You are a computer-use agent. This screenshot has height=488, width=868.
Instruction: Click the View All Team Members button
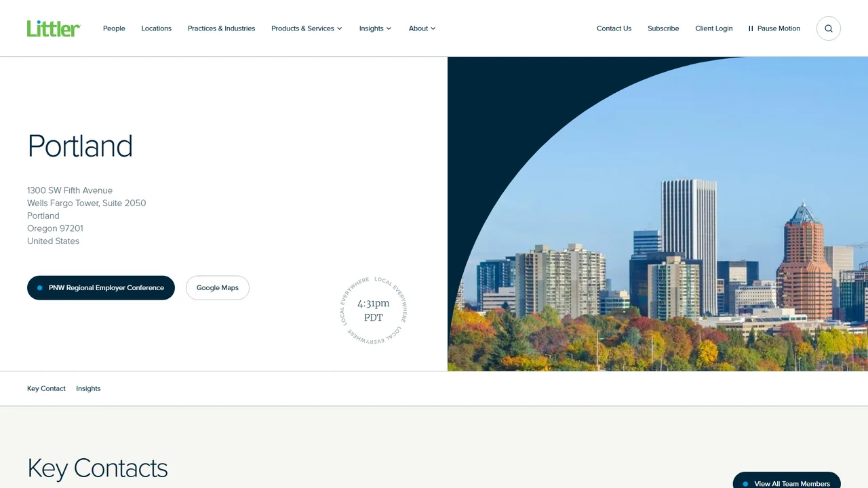point(787,480)
